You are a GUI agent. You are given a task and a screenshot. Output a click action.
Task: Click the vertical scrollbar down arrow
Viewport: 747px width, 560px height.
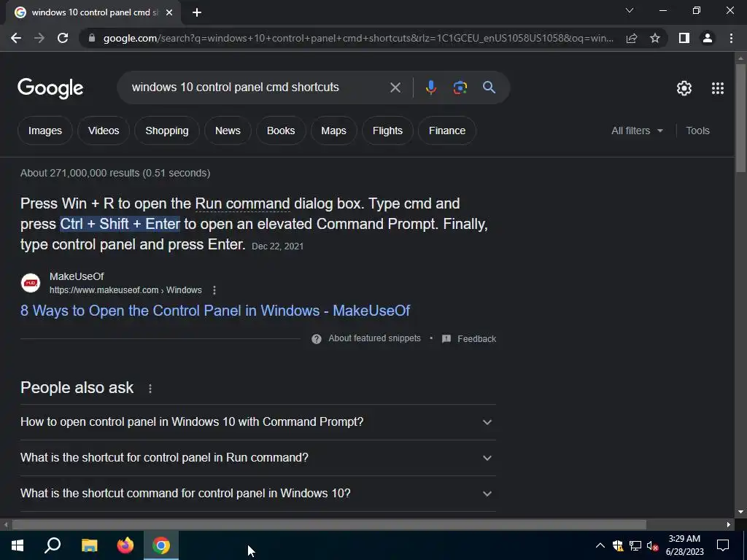pyautogui.click(x=740, y=513)
